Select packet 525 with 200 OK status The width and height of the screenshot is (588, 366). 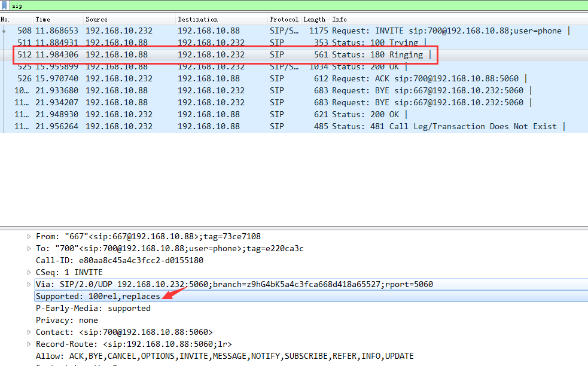[x=239, y=67]
